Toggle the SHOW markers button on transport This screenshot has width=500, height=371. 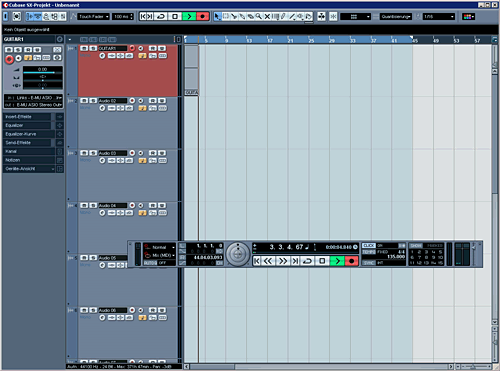[x=416, y=246]
